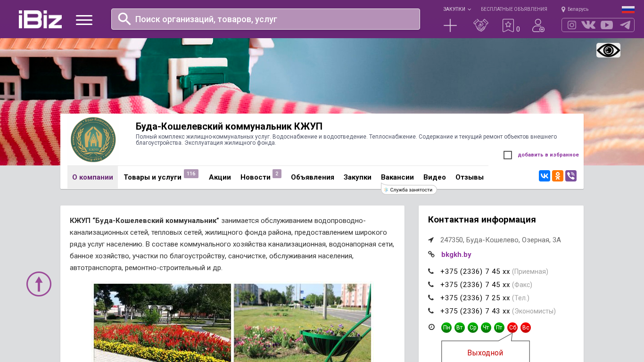The image size is (644, 362).
Task: Toggle the accessibility eye view mode
Action: click(x=608, y=50)
